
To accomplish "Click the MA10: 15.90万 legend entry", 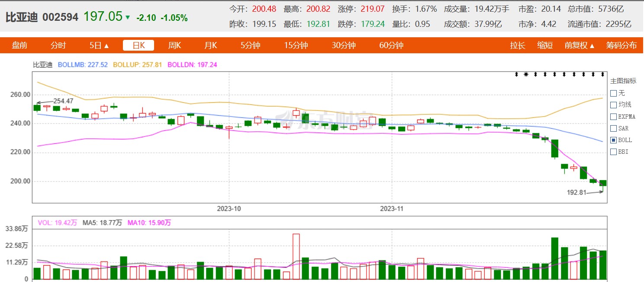I will [149, 223].
